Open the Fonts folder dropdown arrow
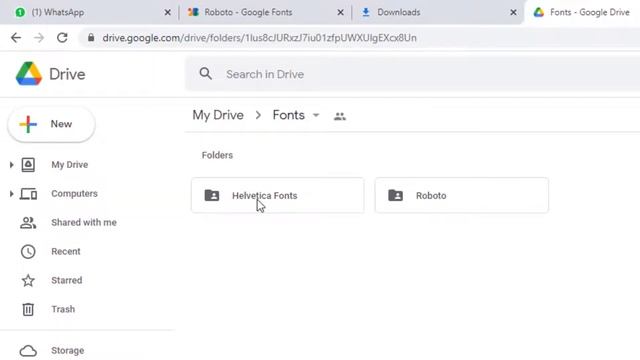The height and width of the screenshot is (360, 640). tap(316, 116)
